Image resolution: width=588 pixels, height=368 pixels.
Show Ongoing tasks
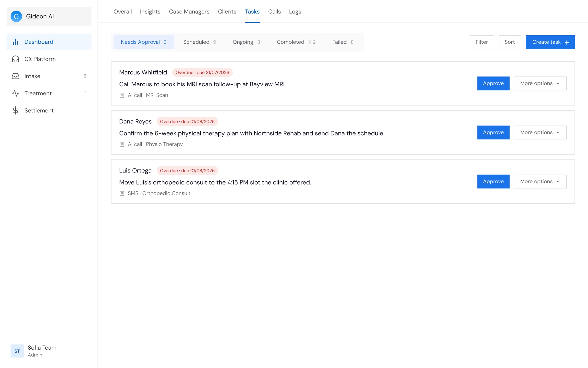pos(246,42)
